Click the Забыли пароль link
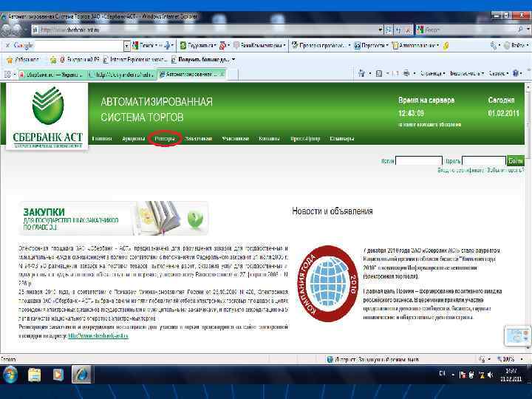The image size is (532, 399). click(x=505, y=170)
